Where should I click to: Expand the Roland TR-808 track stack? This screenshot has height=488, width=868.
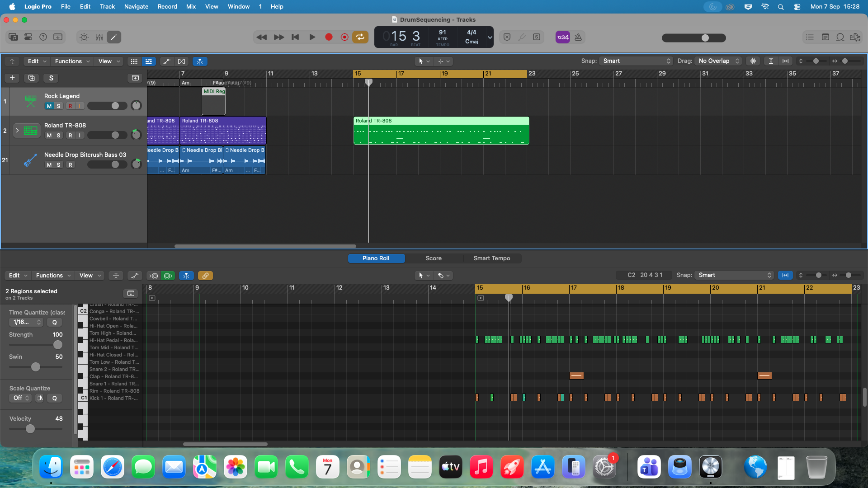[x=17, y=130]
